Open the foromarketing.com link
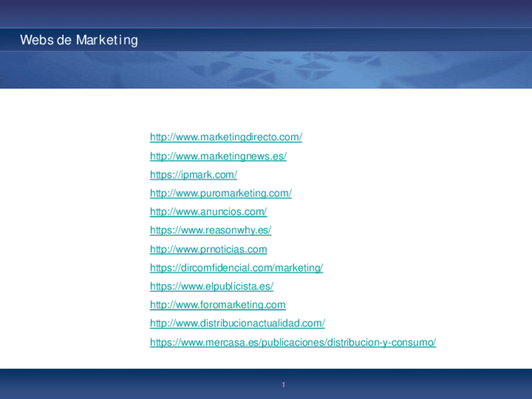Image resolution: width=532 pixels, height=399 pixels. (x=218, y=305)
